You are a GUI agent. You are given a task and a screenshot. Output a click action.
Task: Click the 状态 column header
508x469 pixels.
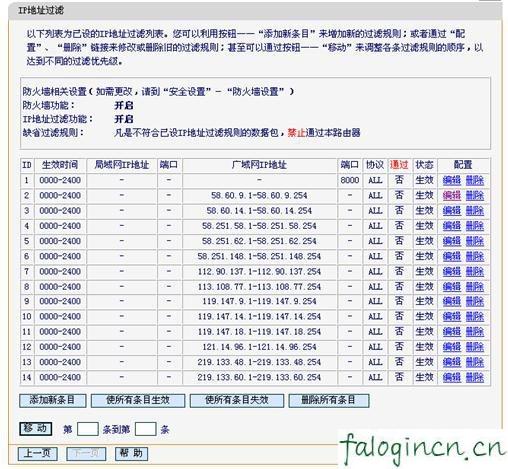point(424,165)
